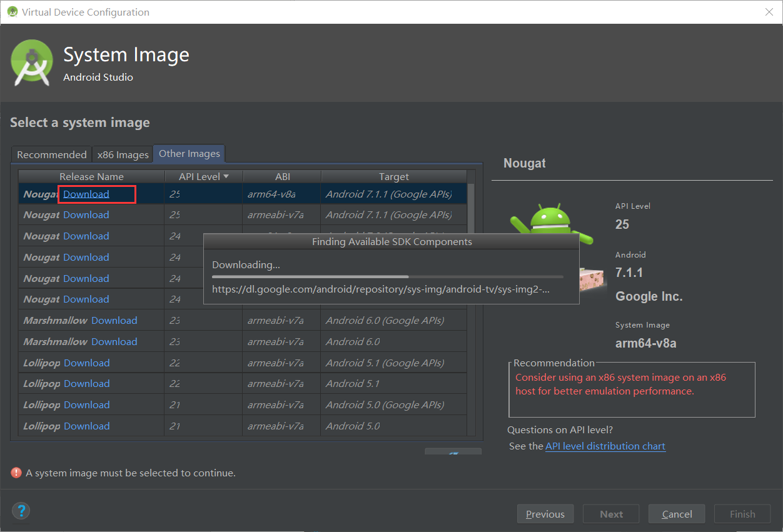Click the Target column header
The height and width of the screenshot is (532, 783).
pos(394,176)
